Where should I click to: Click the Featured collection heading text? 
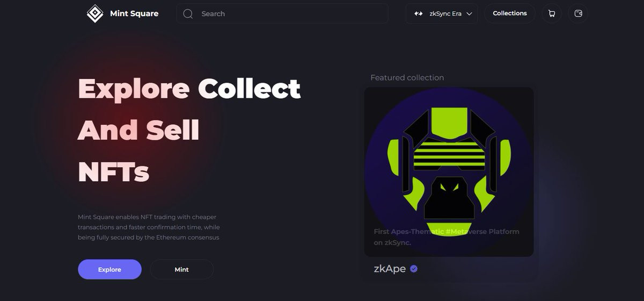[x=407, y=78]
